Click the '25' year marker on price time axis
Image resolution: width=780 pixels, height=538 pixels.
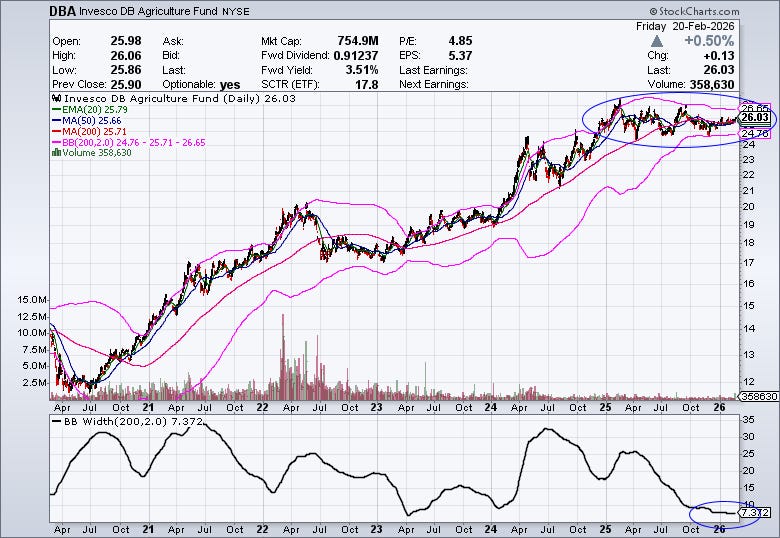(605, 407)
